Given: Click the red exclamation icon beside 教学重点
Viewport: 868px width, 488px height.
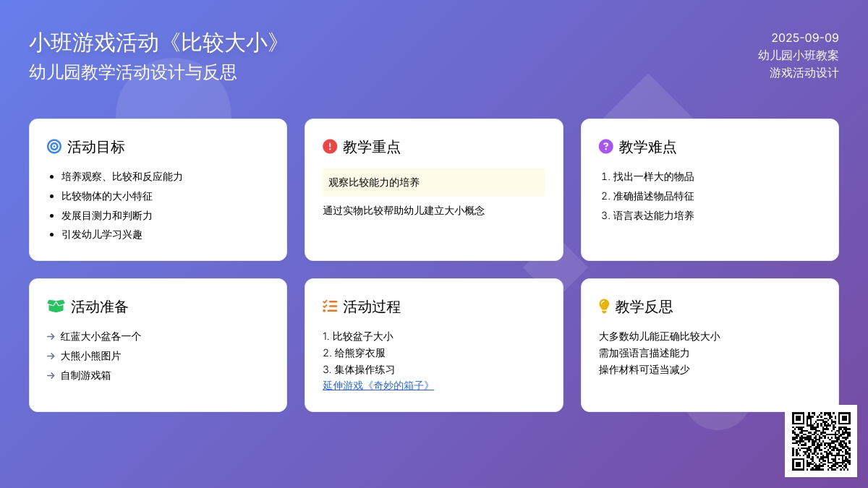Looking at the screenshot, I should pyautogui.click(x=330, y=147).
